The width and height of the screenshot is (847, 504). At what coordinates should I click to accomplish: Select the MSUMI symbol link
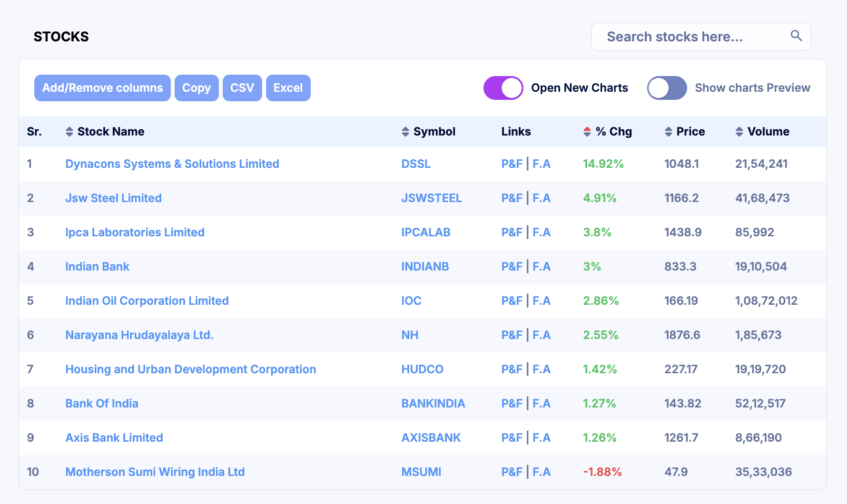(421, 472)
